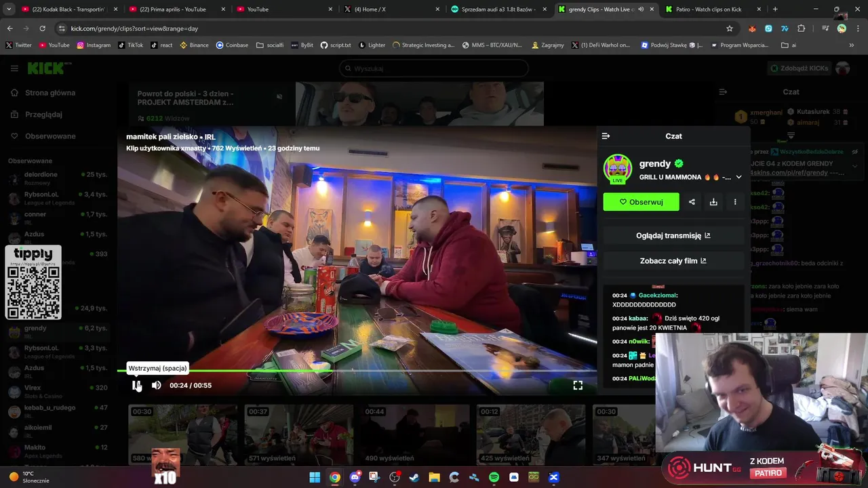Open the Binance bookmark
Screen dimensions: 868x488
click(194, 45)
